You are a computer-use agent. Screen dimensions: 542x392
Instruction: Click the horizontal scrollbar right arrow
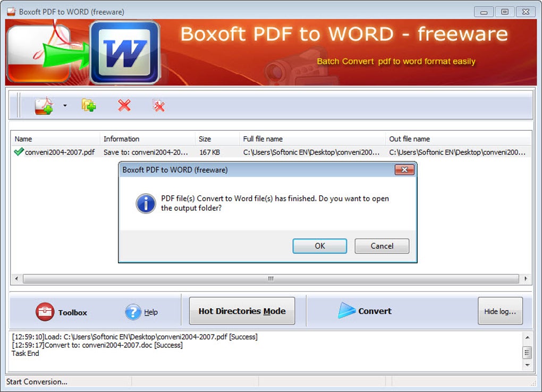tap(526, 278)
